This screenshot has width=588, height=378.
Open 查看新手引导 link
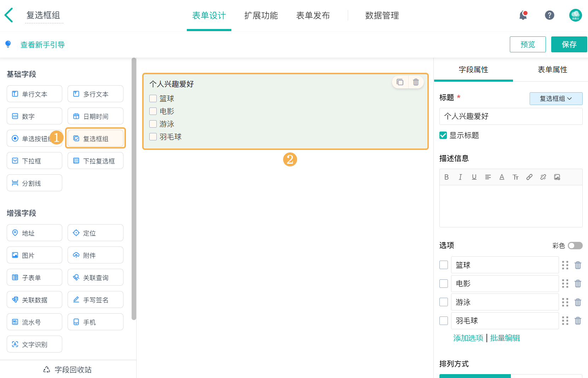pyautogui.click(x=42, y=45)
